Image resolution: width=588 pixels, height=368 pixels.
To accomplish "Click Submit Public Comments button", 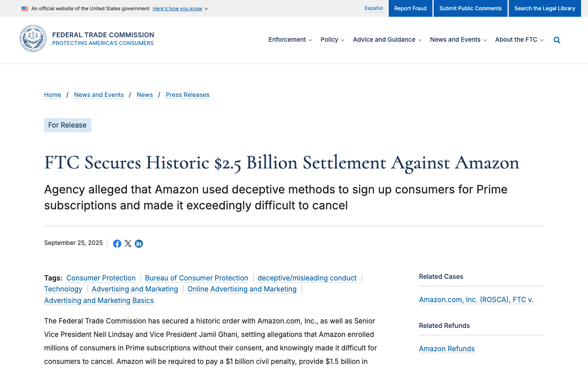I will (x=470, y=8).
